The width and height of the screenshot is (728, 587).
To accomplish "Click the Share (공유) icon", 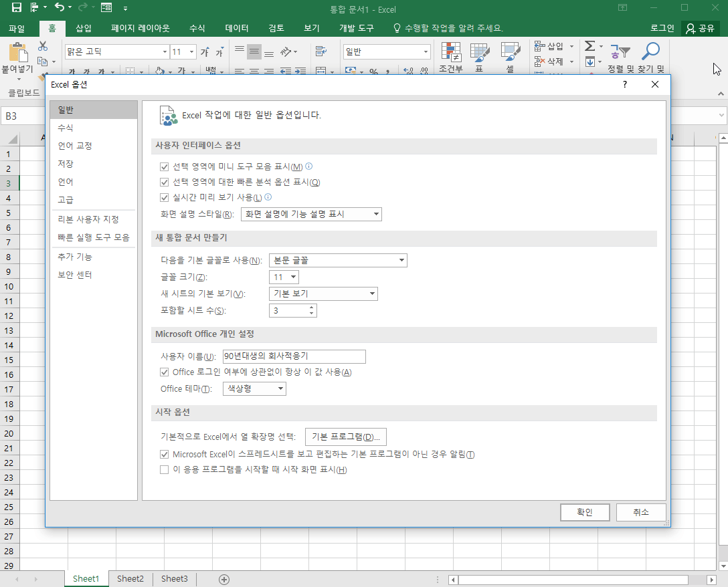I will tap(700, 28).
